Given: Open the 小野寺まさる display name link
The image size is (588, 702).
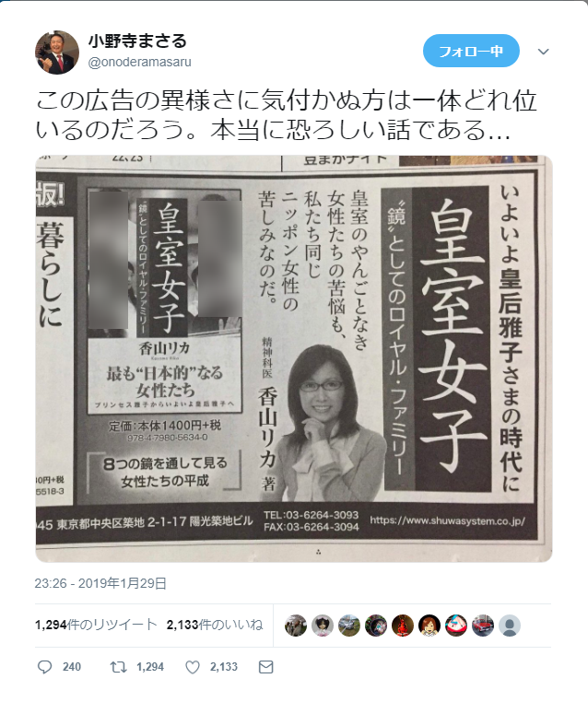Looking at the screenshot, I should pos(137,41).
